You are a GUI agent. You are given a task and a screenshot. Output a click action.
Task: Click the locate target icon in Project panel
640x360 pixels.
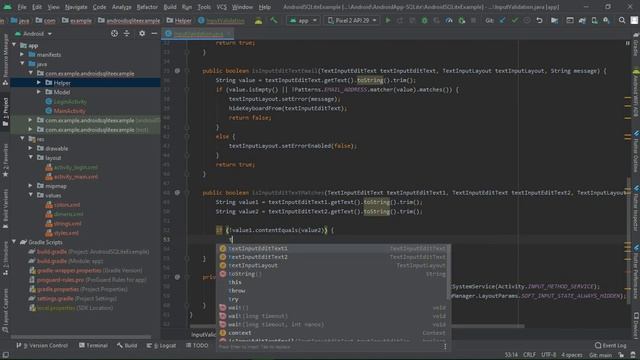coord(114,33)
